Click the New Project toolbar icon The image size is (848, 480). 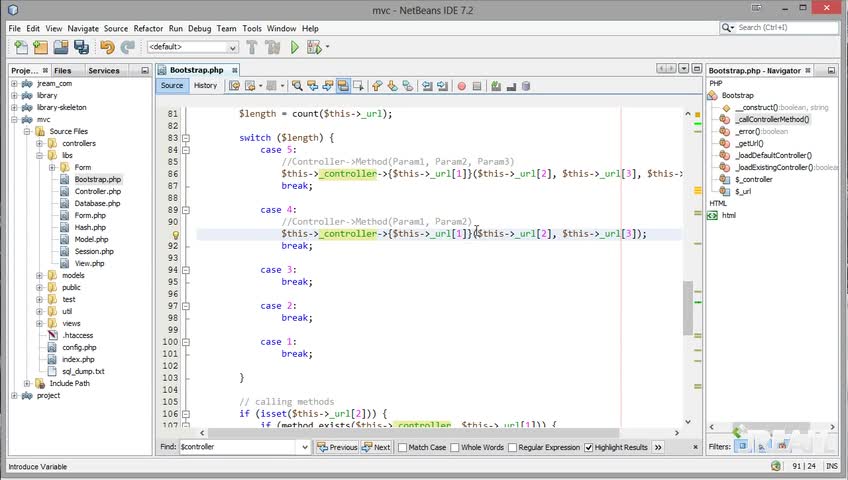pos(41,48)
